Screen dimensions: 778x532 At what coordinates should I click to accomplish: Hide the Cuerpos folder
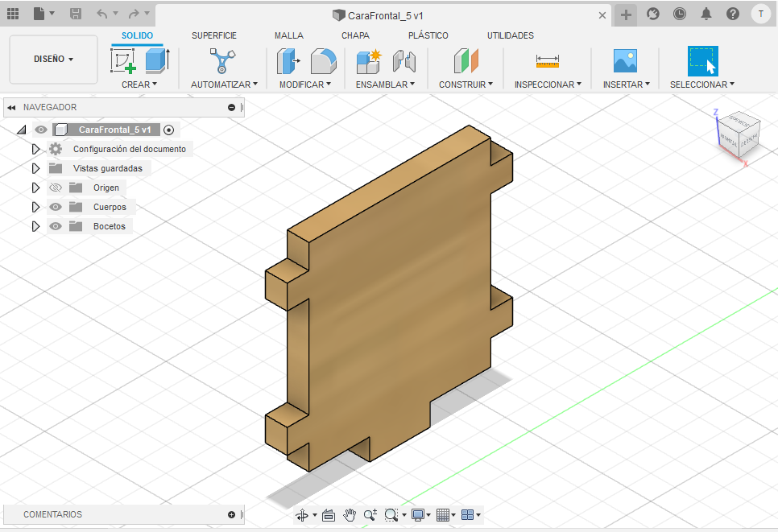click(56, 208)
